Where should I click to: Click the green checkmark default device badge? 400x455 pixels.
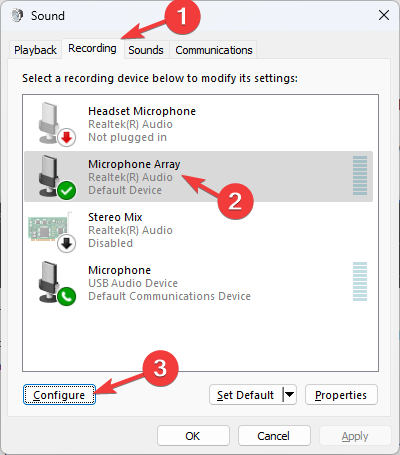[x=67, y=191]
